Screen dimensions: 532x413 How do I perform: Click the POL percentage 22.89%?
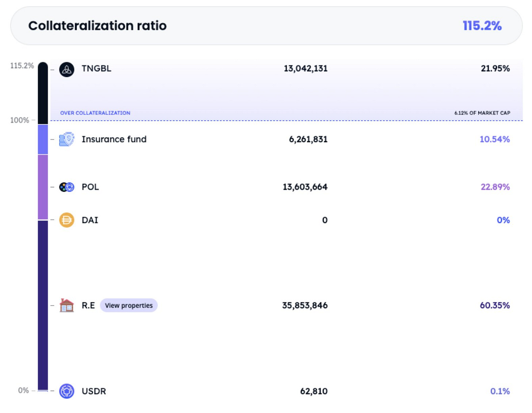pyautogui.click(x=495, y=187)
